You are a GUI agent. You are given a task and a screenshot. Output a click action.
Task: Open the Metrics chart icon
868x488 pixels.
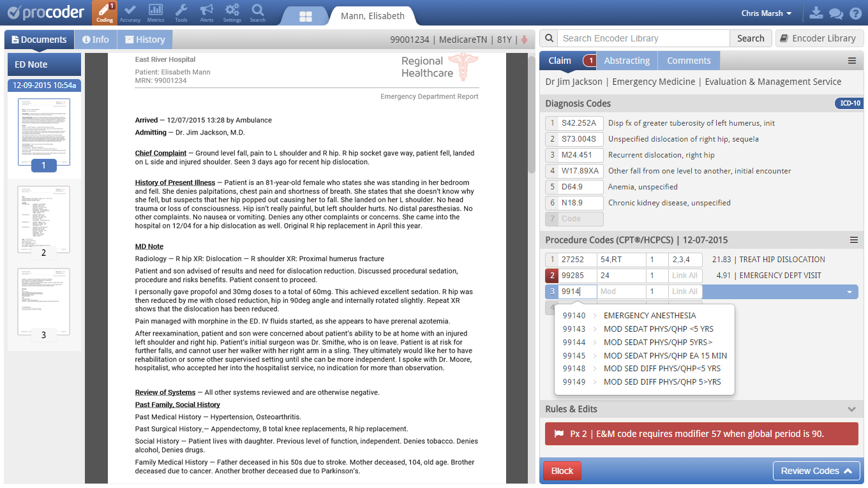click(x=156, y=13)
